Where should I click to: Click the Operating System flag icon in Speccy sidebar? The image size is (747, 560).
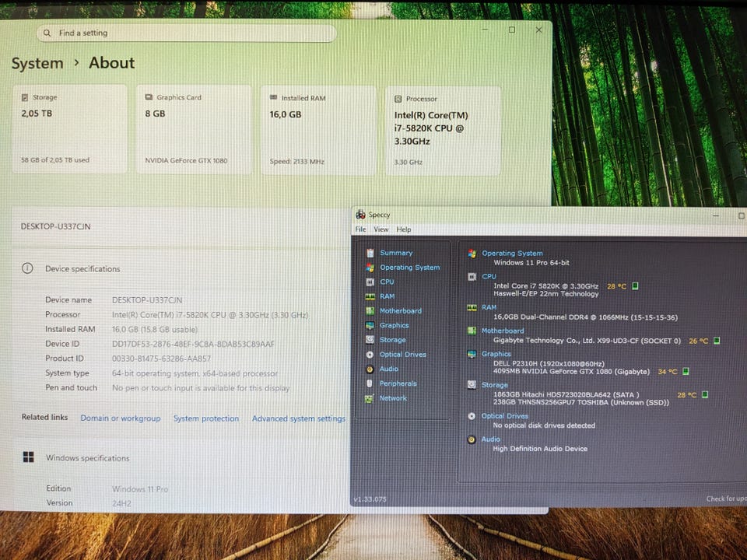tap(370, 268)
